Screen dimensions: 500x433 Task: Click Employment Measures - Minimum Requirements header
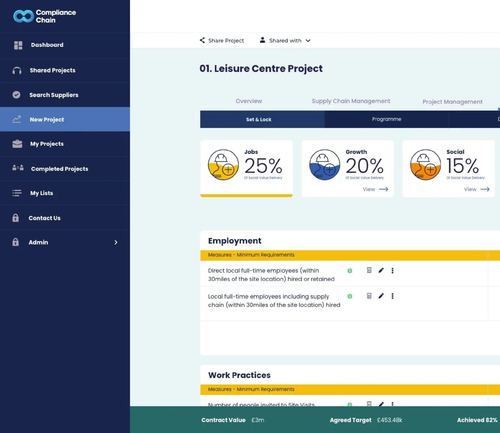[x=251, y=255]
